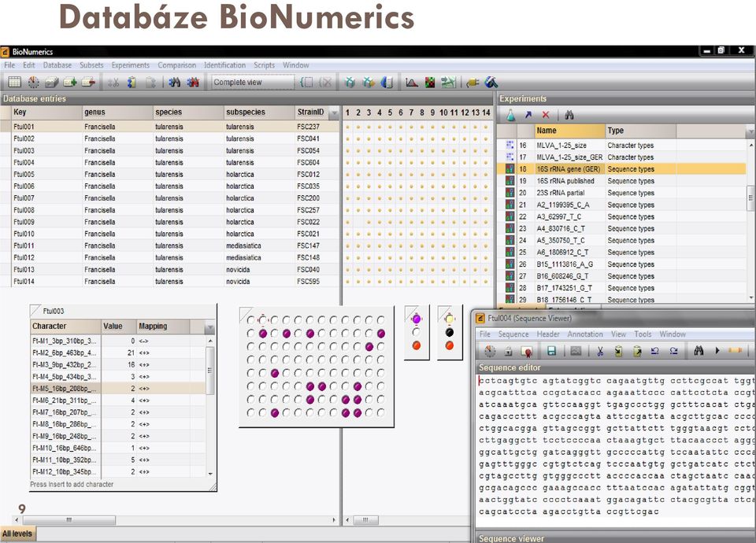Click the All levels button at bottom left
Image resolution: width=756 pixels, height=543 pixels.
click(17, 534)
